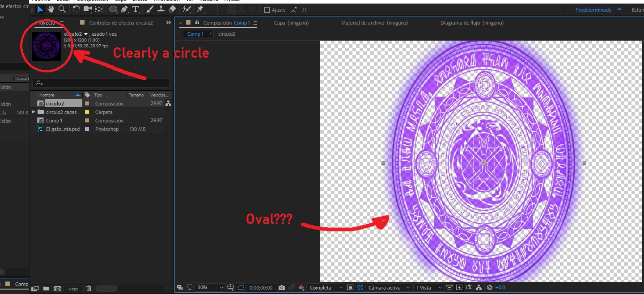Open 8 bpc color depth settings

pyautogui.click(x=73, y=289)
